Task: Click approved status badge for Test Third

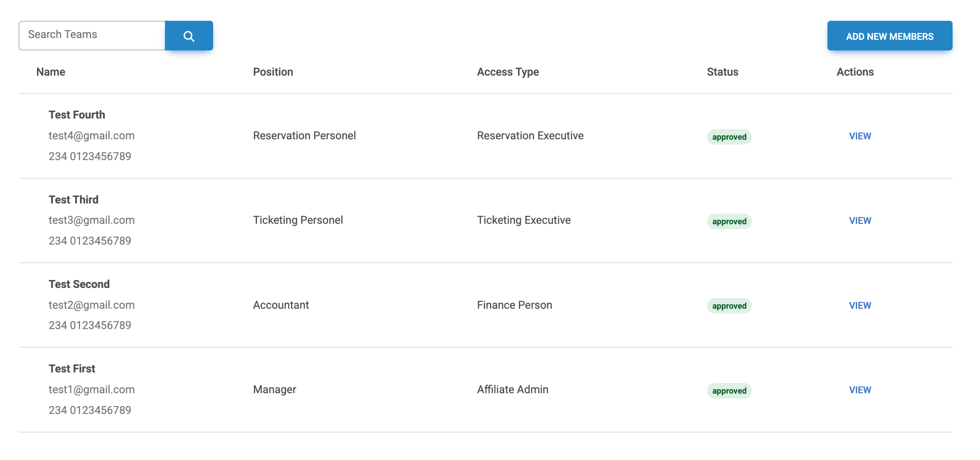Action: click(729, 222)
